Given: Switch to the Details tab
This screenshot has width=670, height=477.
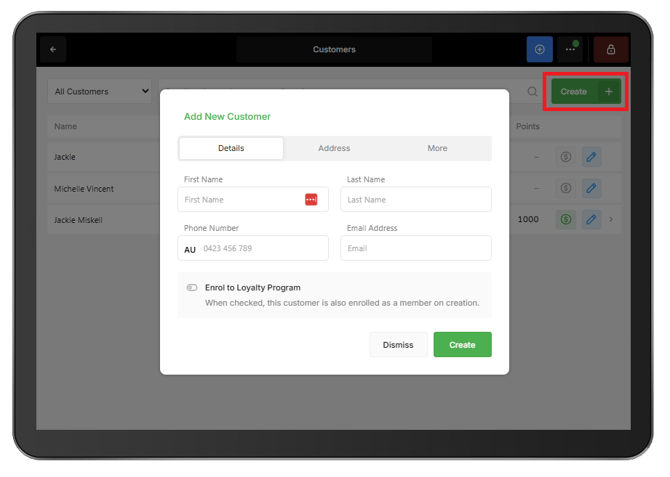Looking at the screenshot, I should point(231,148).
